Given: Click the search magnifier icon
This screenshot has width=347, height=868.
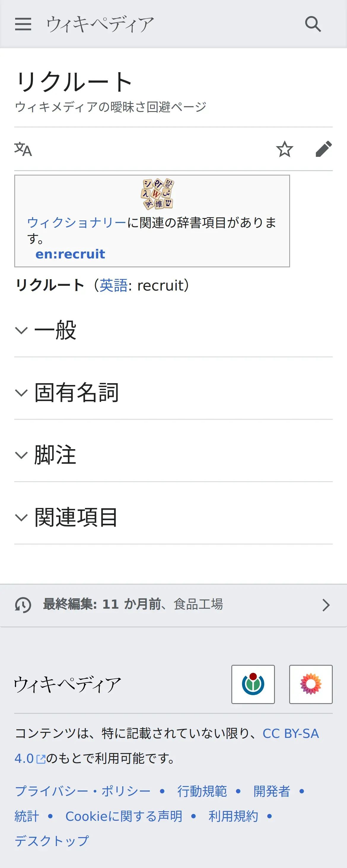Looking at the screenshot, I should 313,24.
